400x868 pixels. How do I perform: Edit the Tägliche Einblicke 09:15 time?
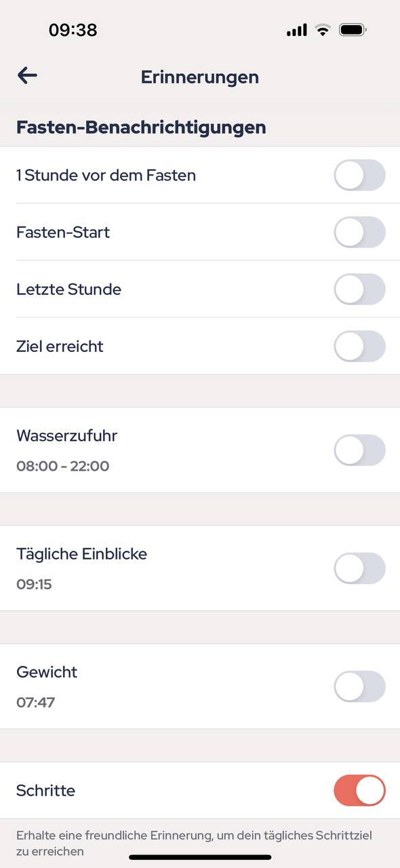34,584
